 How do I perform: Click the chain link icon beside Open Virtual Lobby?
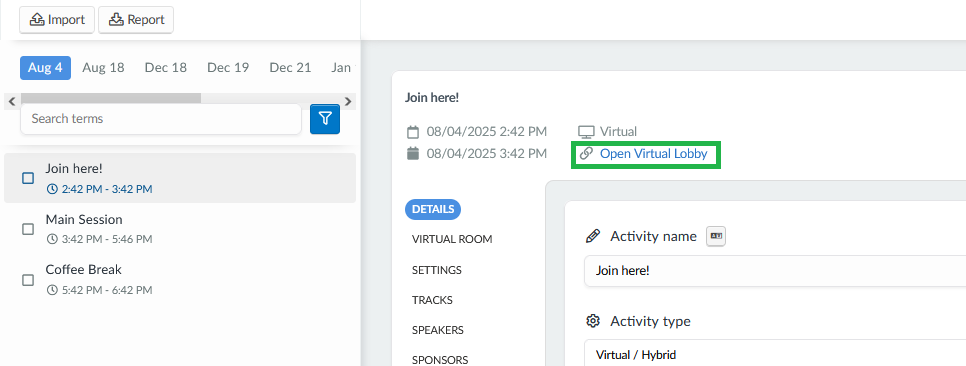(x=586, y=153)
